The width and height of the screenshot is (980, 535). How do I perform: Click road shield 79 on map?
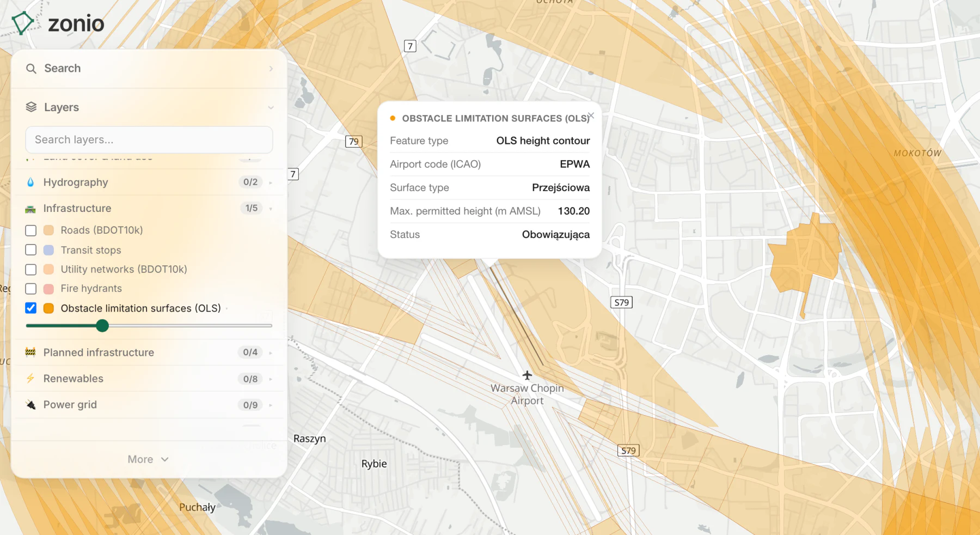point(354,142)
